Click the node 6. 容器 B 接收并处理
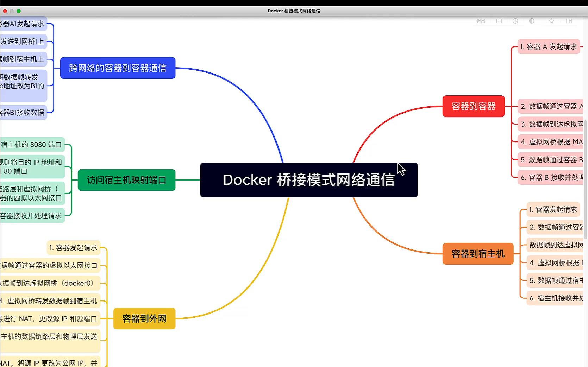The height and width of the screenshot is (367, 588). (550, 178)
